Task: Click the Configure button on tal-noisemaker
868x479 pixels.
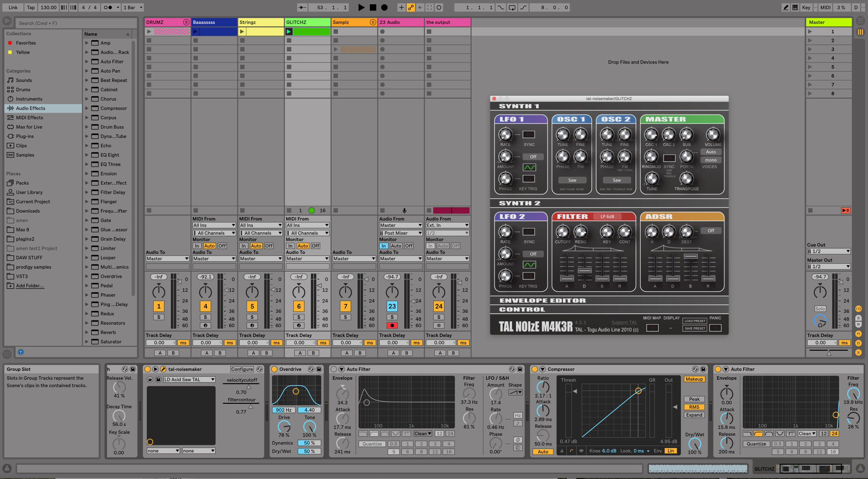Action: coord(242,369)
